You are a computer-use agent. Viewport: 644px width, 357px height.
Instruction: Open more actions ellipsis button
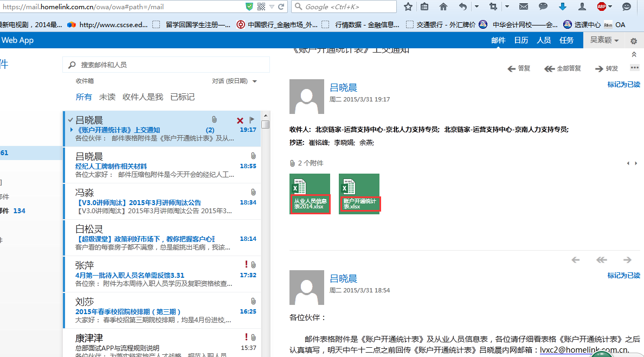coord(635,67)
